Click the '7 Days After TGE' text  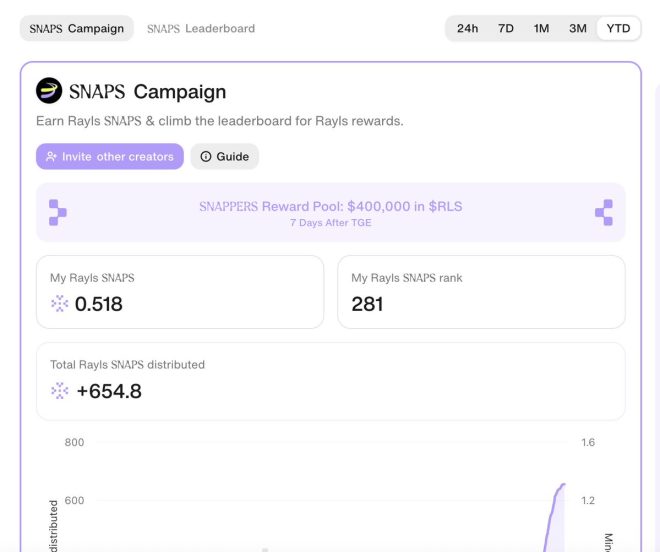pos(330,223)
